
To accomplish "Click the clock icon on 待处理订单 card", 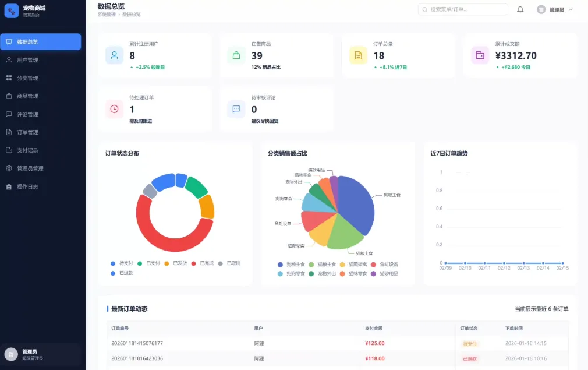I will (114, 109).
